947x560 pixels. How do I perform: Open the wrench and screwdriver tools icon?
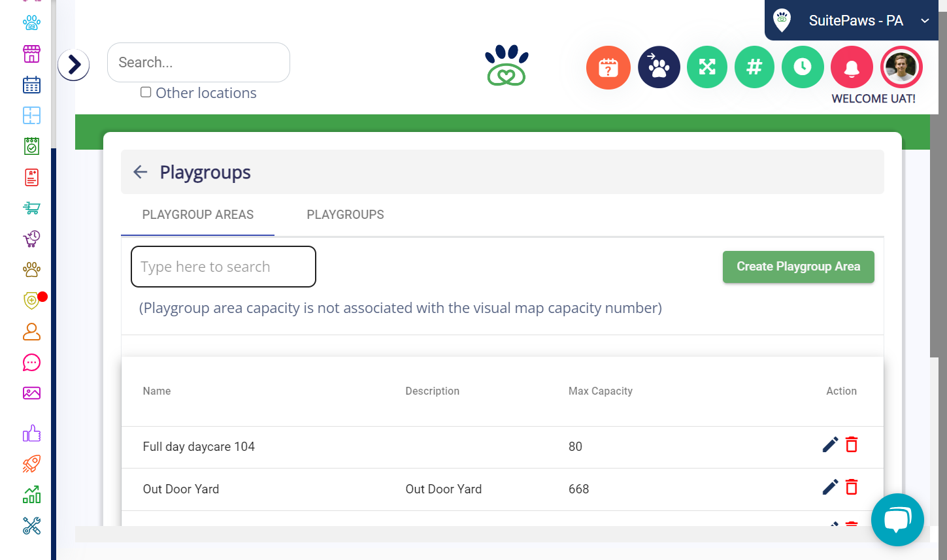[x=31, y=525]
